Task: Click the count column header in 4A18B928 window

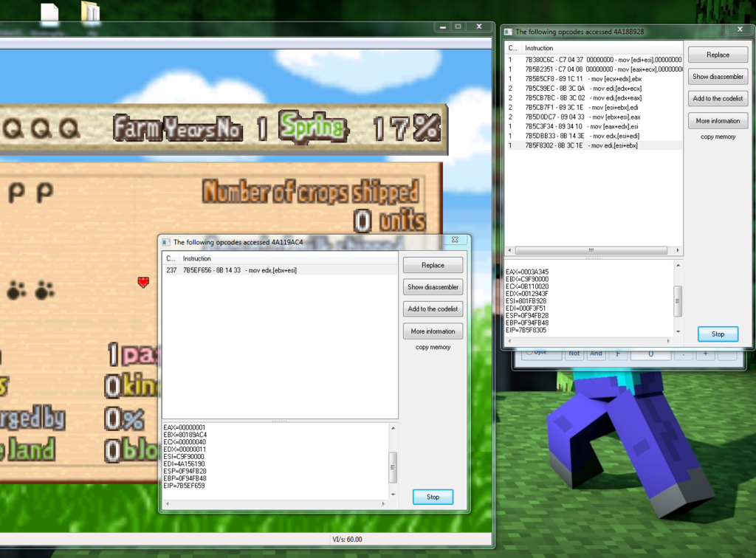Action: [x=513, y=48]
